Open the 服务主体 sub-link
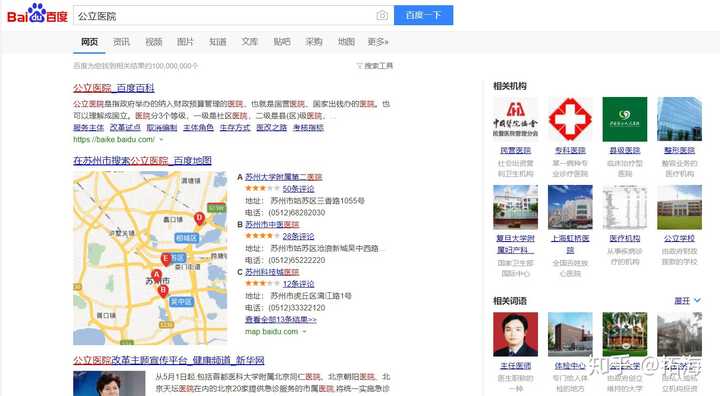Viewport: 720px width, 396px height. [x=89, y=127]
